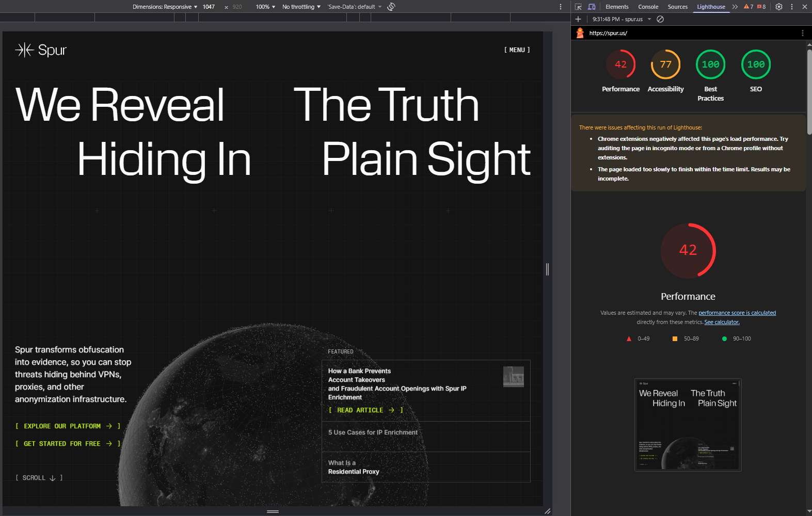
Task: Expand 'What Is a Residential Proxy' item
Action: [426, 467]
